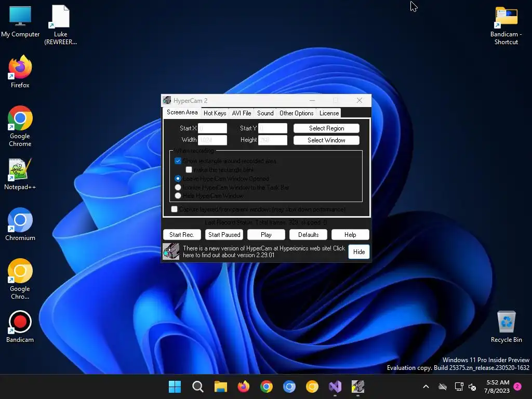532x399 pixels.
Task: Show hidden tray icons chevron
Action: coord(426,387)
